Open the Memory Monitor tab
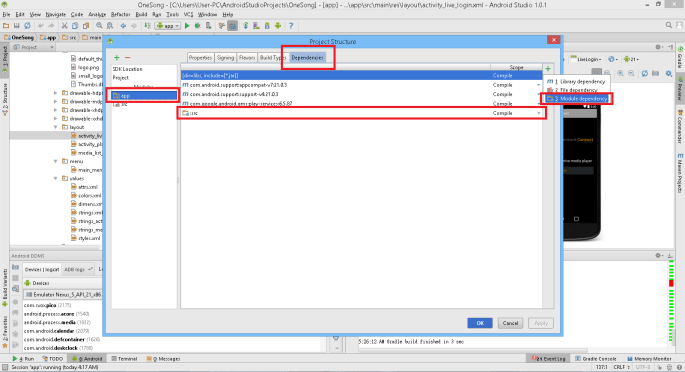The width and height of the screenshot is (685, 372). click(649, 359)
